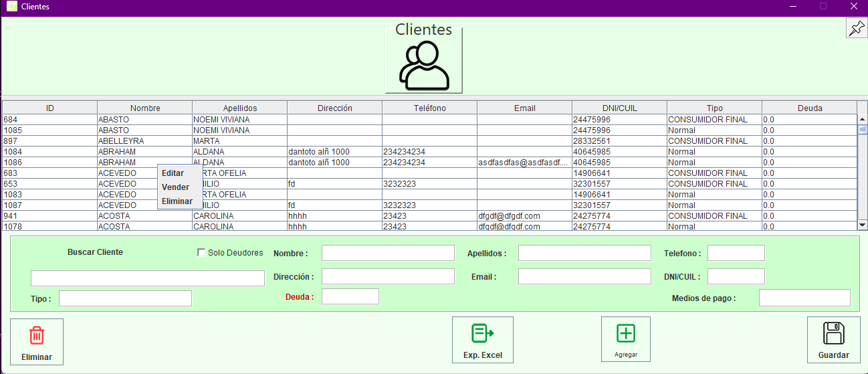The width and height of the screenshot is (868, 374).
Task: Pick Eliminar in the context menu
Action: [x=177, y=201]
